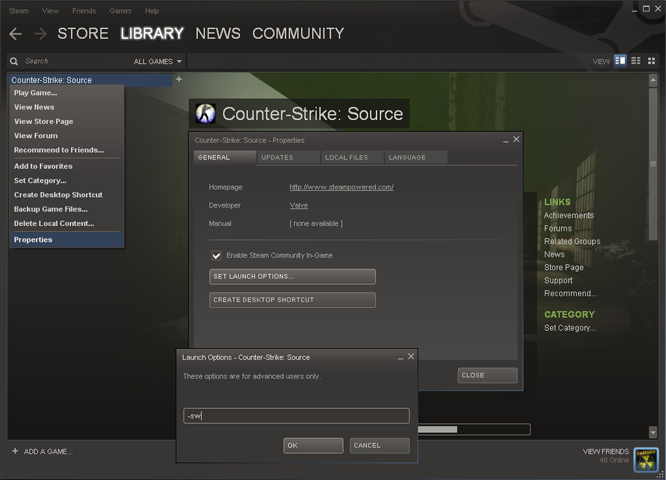Select the Language tab
Image resolution: width=666 pixels, height=480 pixels.
416,157
